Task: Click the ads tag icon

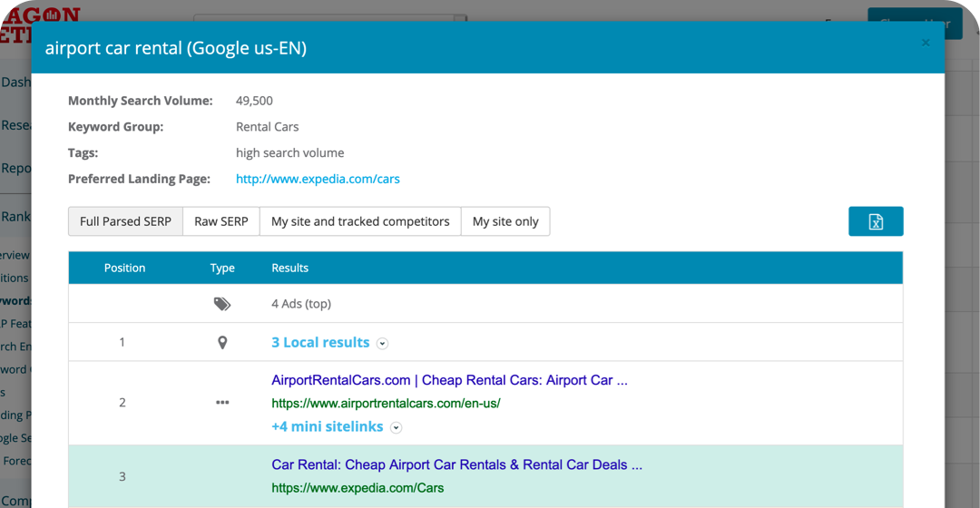Action: click(222, 304)
